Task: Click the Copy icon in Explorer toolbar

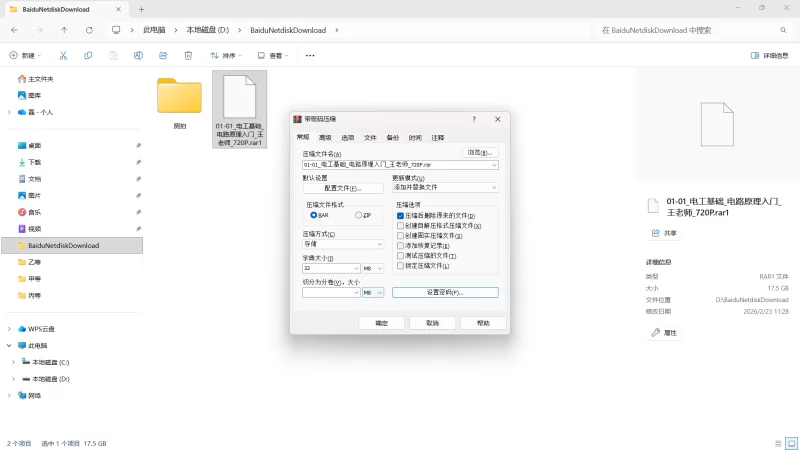Action: coord(88,56)
